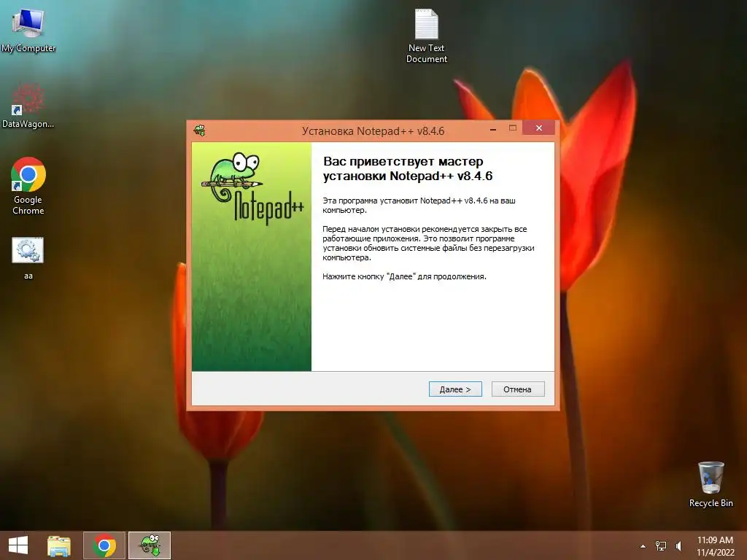
Task: Open the Windows Start button
Action: point(18,545)
